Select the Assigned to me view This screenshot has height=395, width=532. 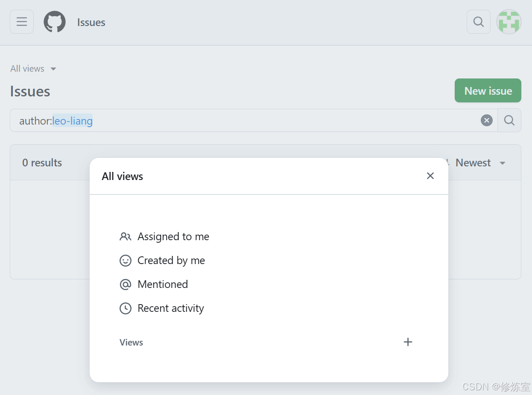click(x=173, y=237)
